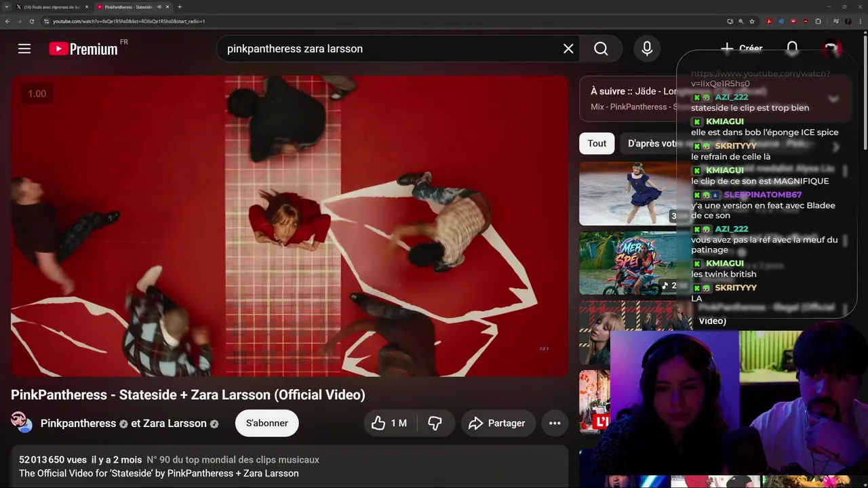This screenshot has width=868, height=488.
Task: Open the YouTube hamburger guide menu
Action: (x=24, y=49)
